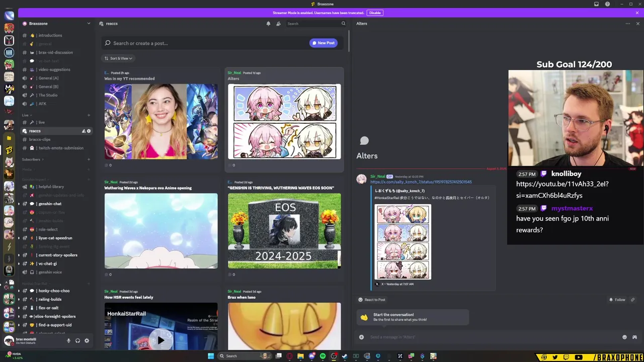
Task: Open railing-builds channel
Action: pos(56,299)
